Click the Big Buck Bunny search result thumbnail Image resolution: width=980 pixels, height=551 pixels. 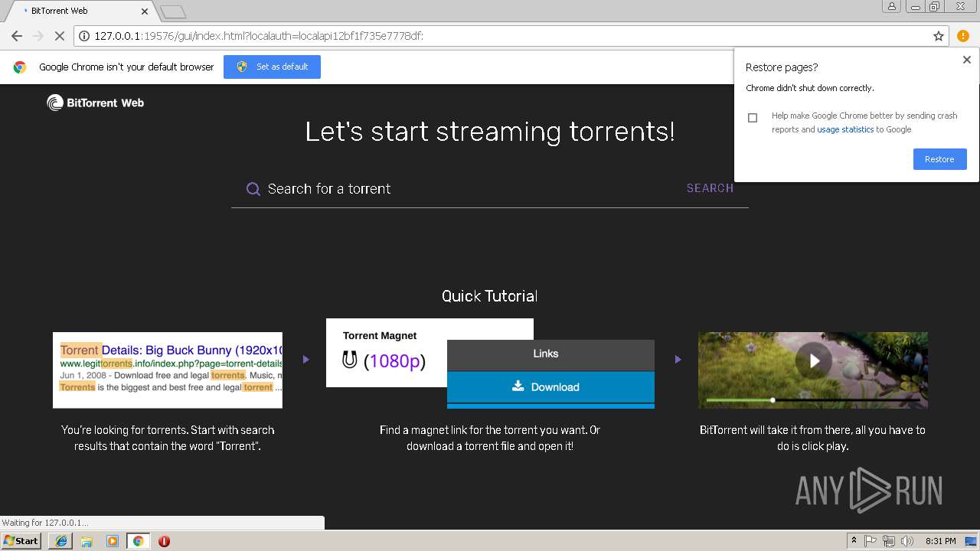[x=168, y=370]
